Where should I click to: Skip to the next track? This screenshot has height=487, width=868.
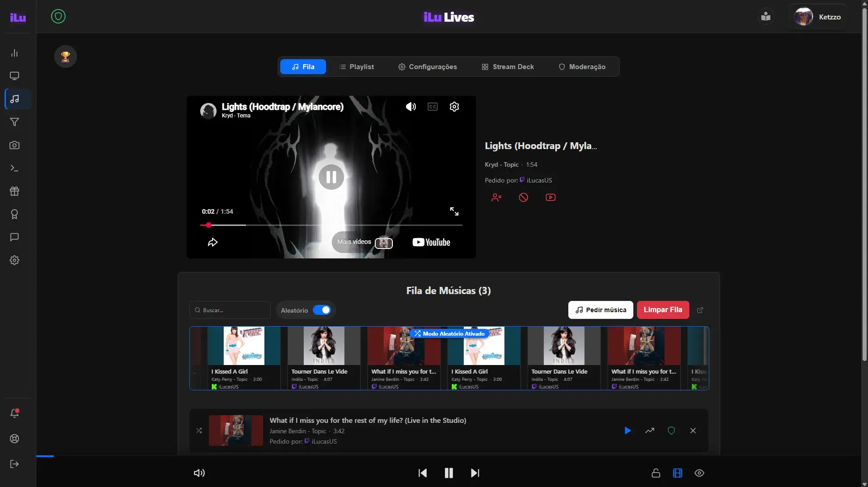pos(475,473)
